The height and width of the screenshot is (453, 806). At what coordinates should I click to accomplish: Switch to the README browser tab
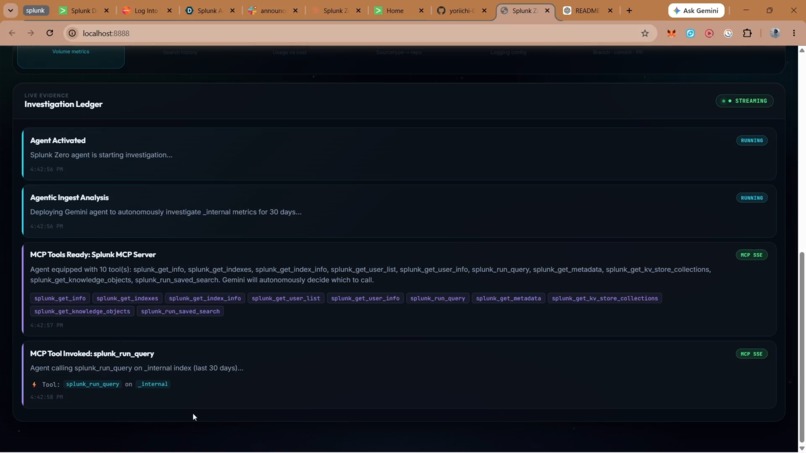tap(587, 10)
